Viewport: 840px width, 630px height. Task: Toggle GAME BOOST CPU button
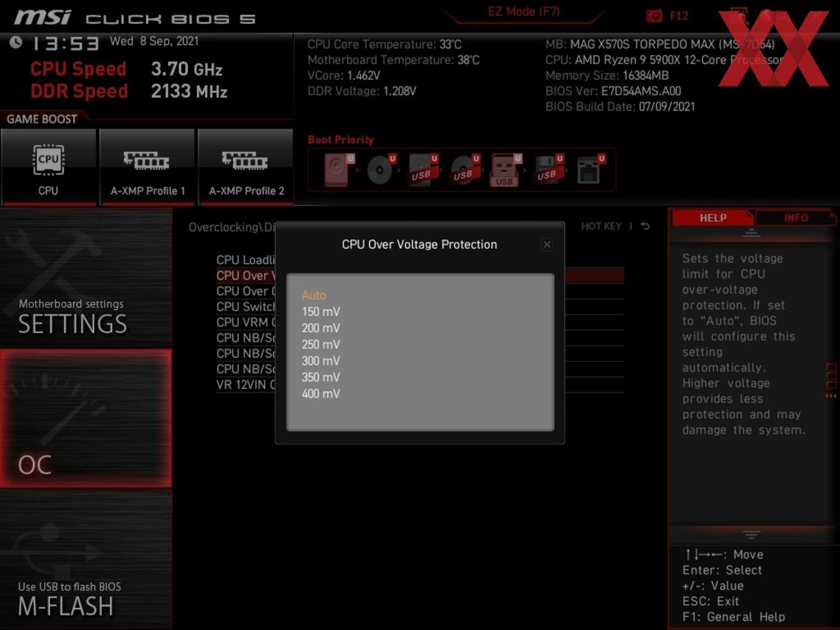(x=48, y=167)
